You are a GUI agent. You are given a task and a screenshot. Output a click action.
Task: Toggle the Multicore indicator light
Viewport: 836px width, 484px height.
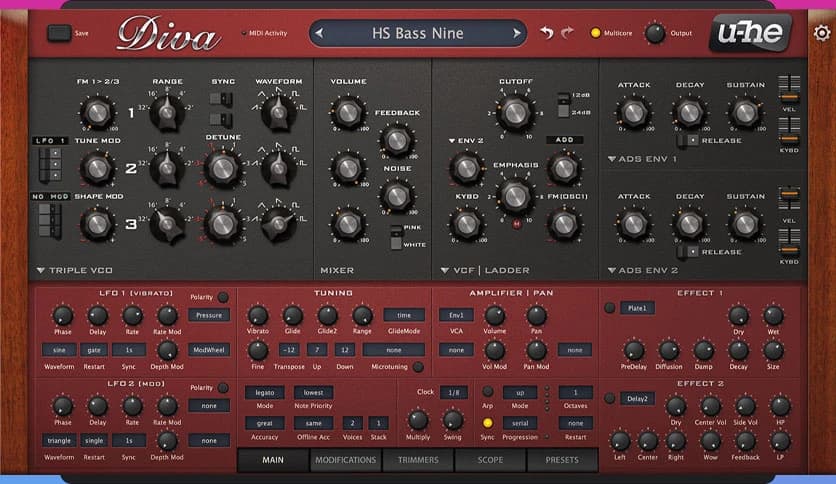[596, 34]
